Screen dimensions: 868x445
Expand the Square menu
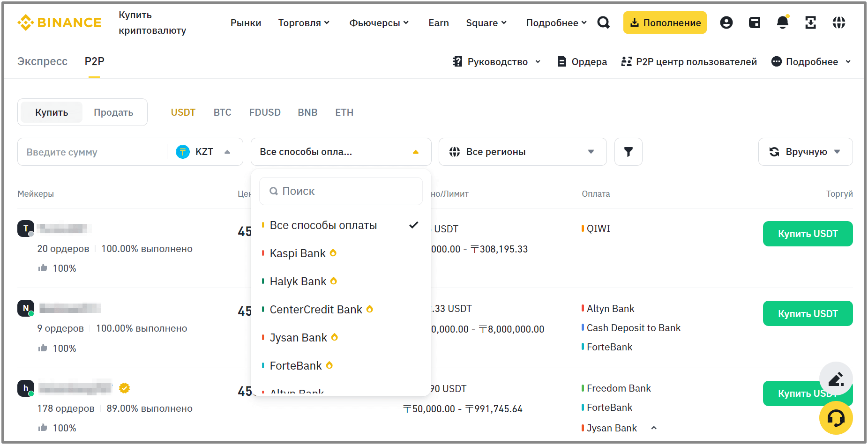click(486, 23)
